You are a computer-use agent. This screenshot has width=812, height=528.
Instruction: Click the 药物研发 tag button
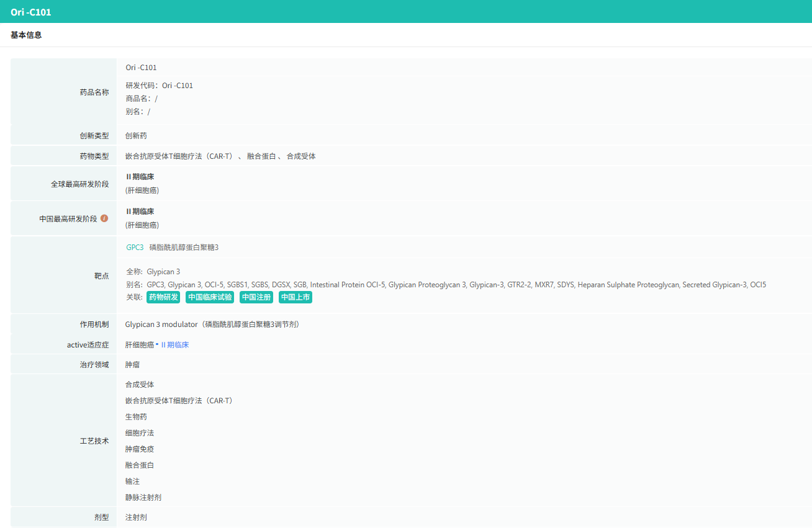pos(163,297)
